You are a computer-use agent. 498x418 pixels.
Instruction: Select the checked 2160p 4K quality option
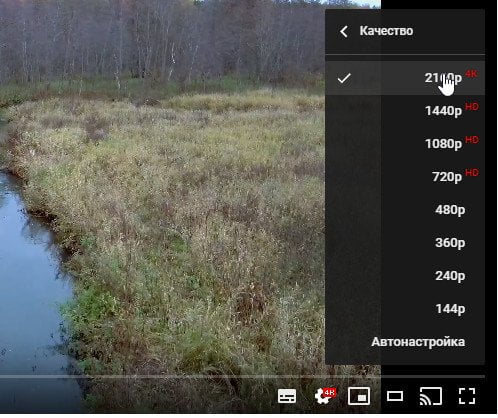(x=405, y=78)
